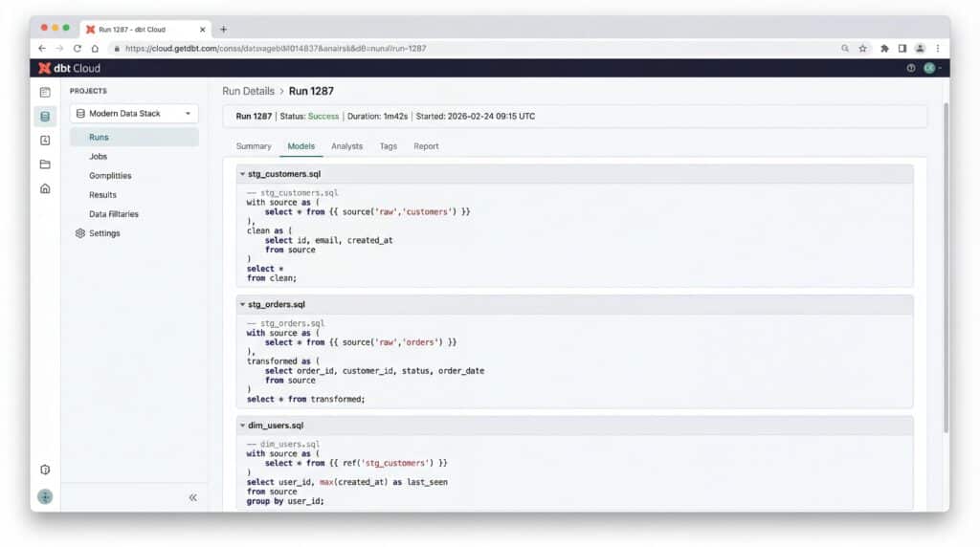
Task: Open Settings in sidebar
Action: tap(104, 233)
